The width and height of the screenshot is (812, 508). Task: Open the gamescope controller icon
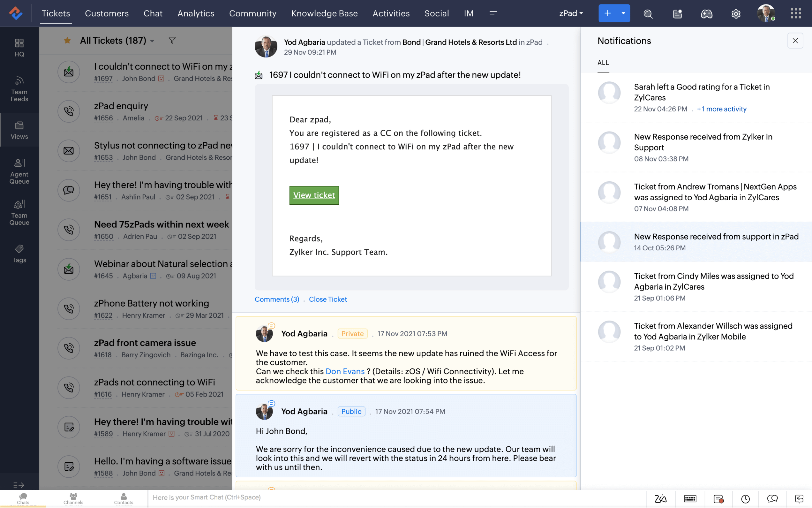[x=706, y=14]
